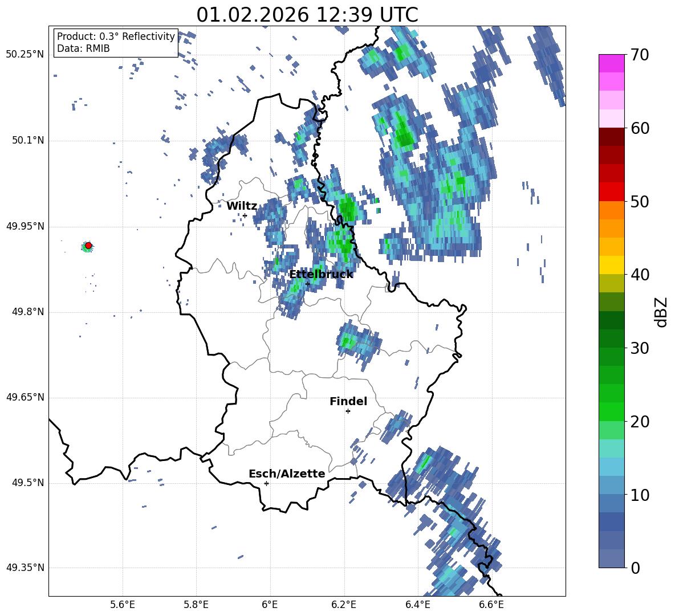Click the 50.1°N latitude label

point(27,140)
